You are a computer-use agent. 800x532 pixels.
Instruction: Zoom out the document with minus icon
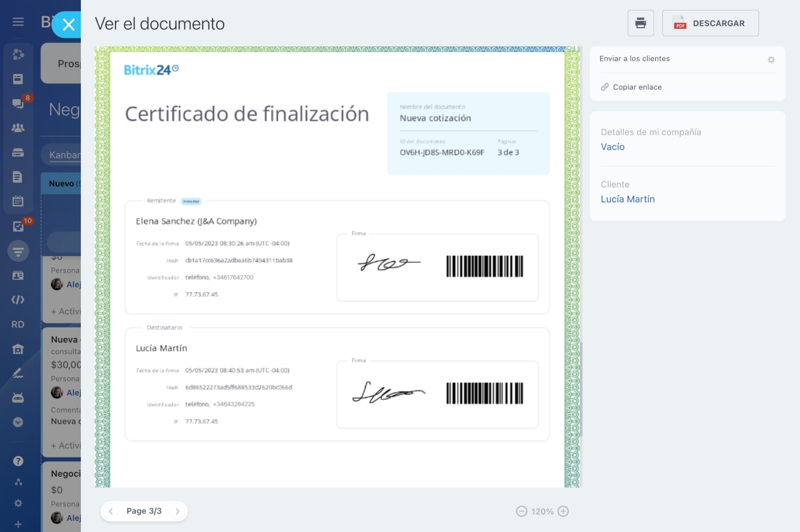pyautogui.click(x=521, y=512)
